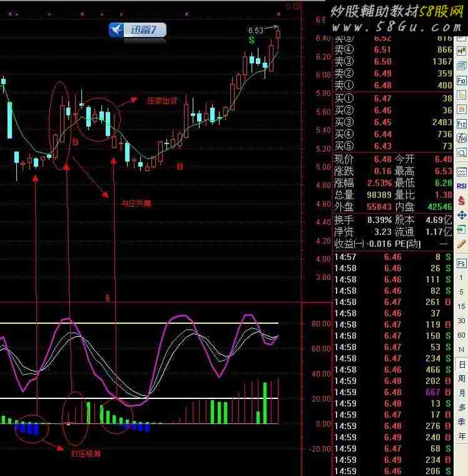
Task: Click the 股本 4.69亿 value
Action: [x=439, y=220]
